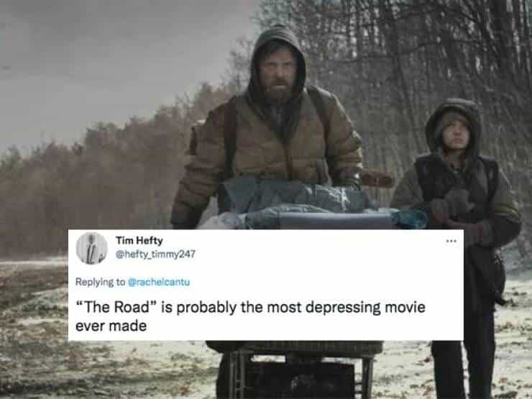Click the snowy ground at bottom left

coord(34,339)
